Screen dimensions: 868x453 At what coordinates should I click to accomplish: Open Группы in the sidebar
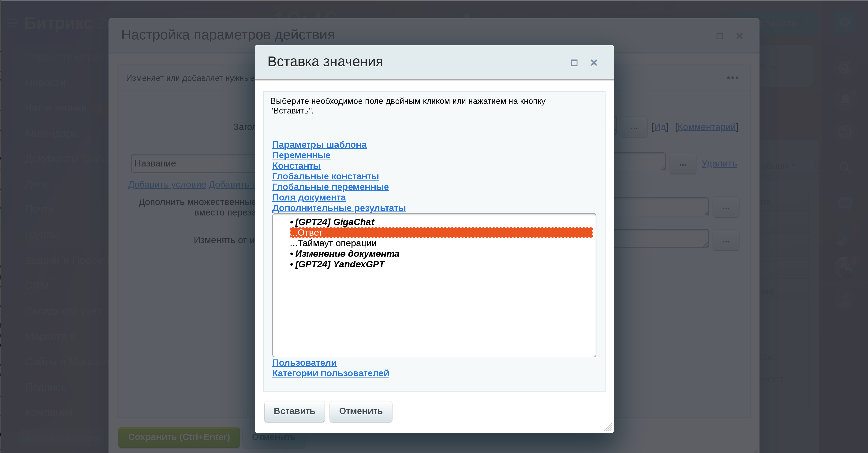point(42,234)
